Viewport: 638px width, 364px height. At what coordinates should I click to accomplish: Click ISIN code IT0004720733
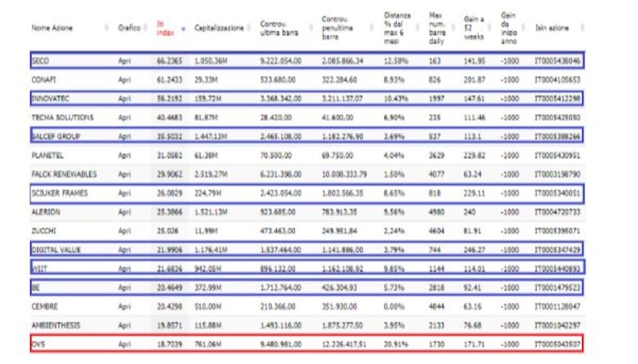coord(557,212)
